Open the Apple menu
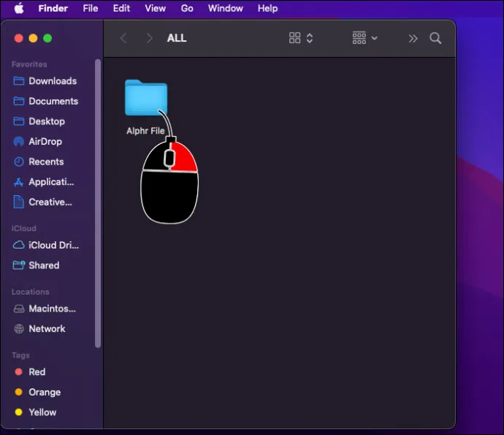The width and height of the screenshot is (504, 435). [19, 8]
